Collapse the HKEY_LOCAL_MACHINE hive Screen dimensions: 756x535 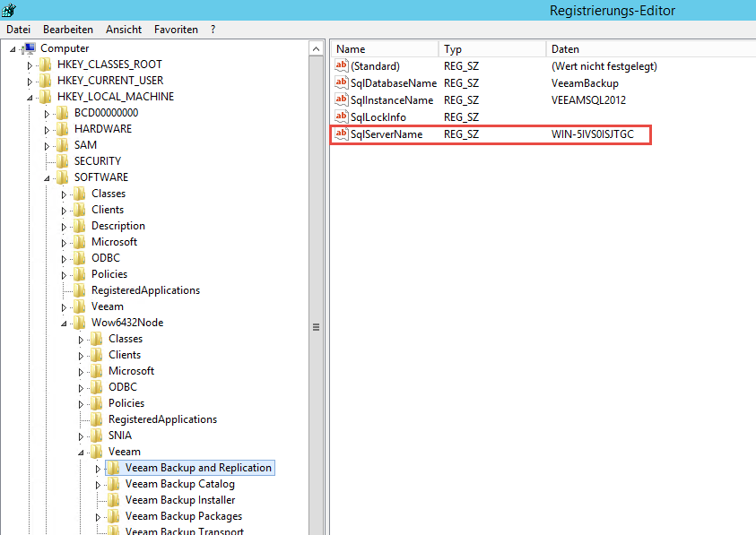(30, 98)
